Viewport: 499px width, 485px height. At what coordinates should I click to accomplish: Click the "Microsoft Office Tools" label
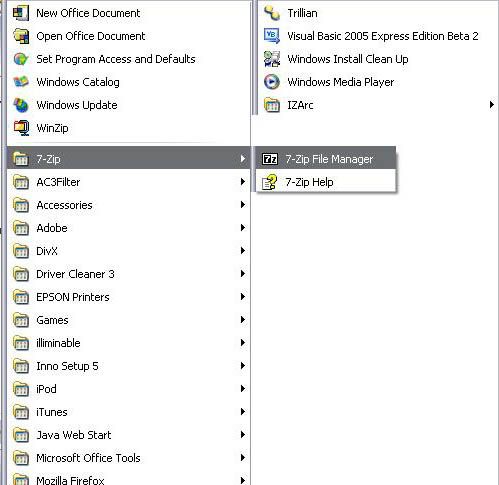[88, 458]
